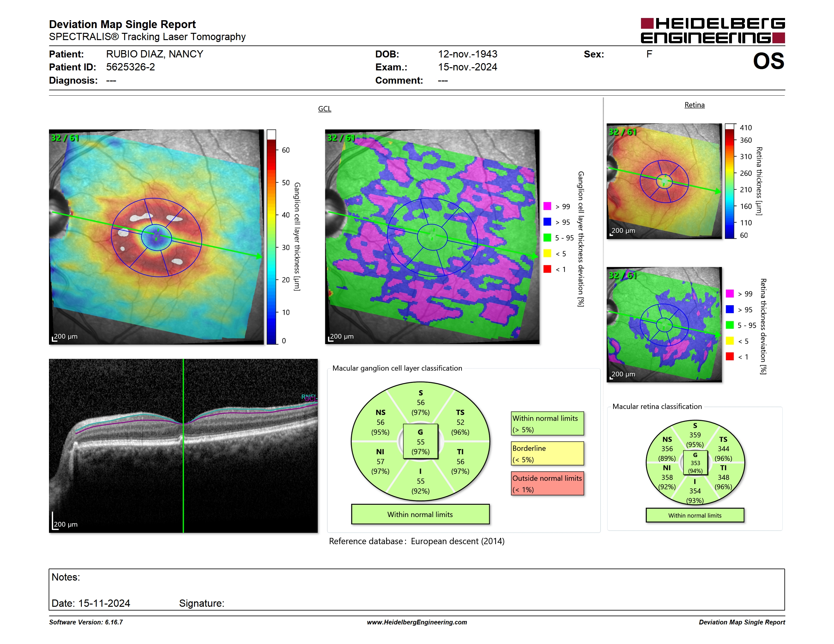
Task: Click the large 'OS' eye label
Action: tap(769, 61)
